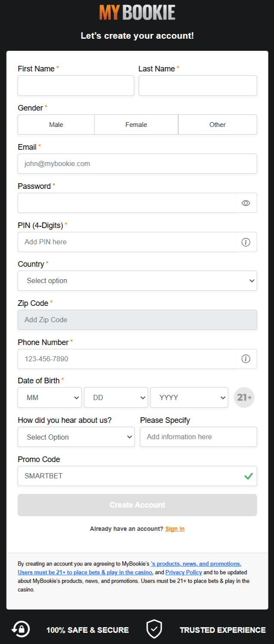Click the green checkmark in Promo Code
Image resolution: width=274 pixels, height=644 pixels.
pos(248,476)
